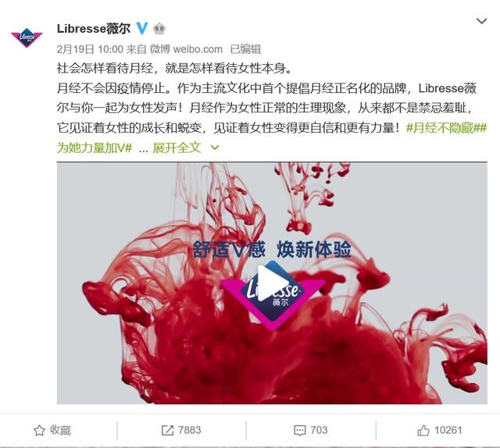Click the 703 comments count
Viewport: 500px width, 448px height.
pos(319,430)
